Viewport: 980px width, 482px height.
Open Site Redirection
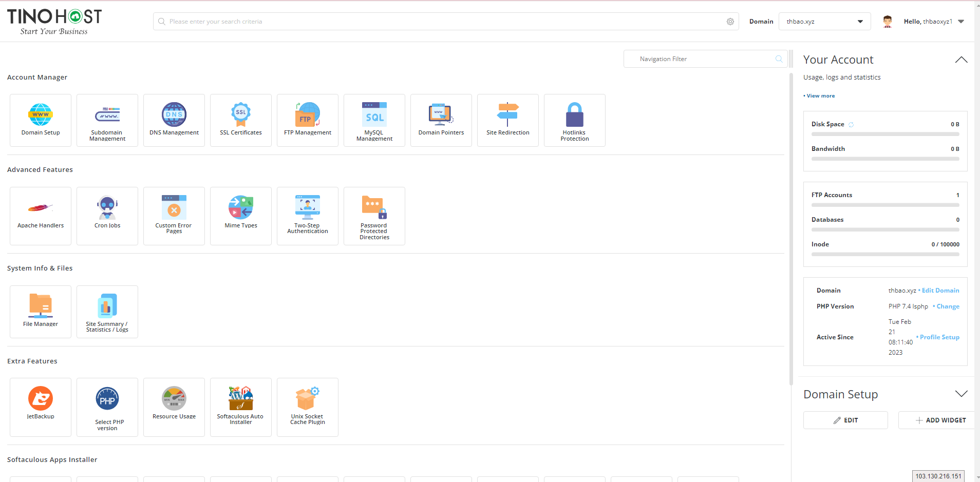point(508,121)
